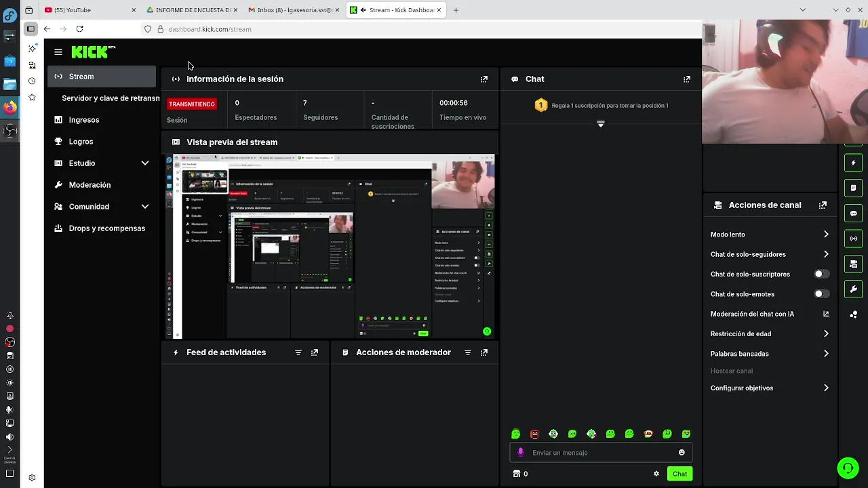Open desktop settings gear at bottom-left

pyautogui.click(x=32, y=478)
